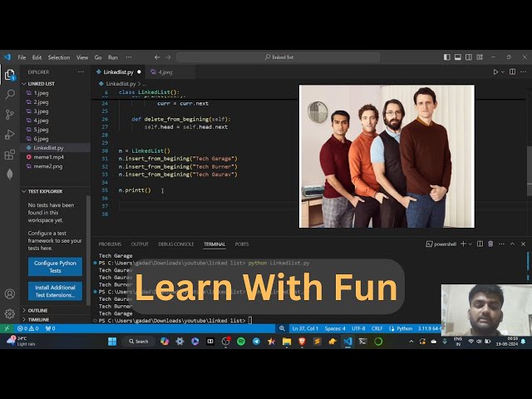Viewport: 532px width, 399px height.
Task: Click Install Additional Test Extensions button
Action: pyautogui.click(x=55, y=291)
